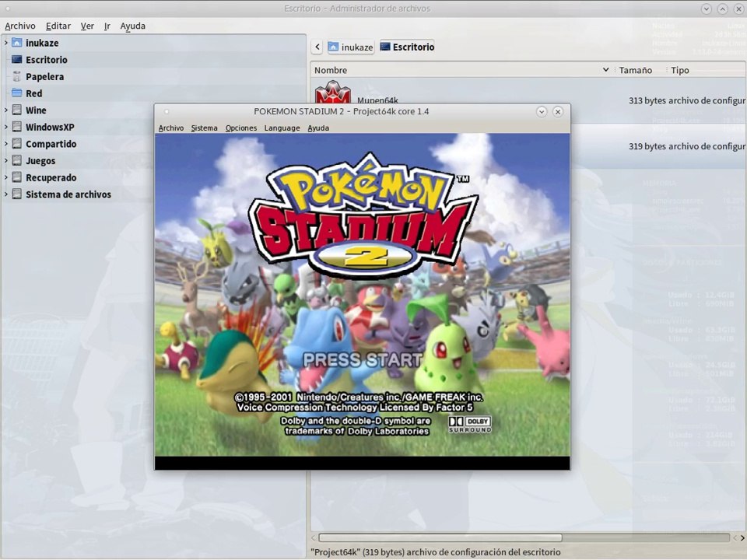This screenshot has height=560, width=747.
Task: Click the Wine drive icon
Action: click(x=17, y=110)
